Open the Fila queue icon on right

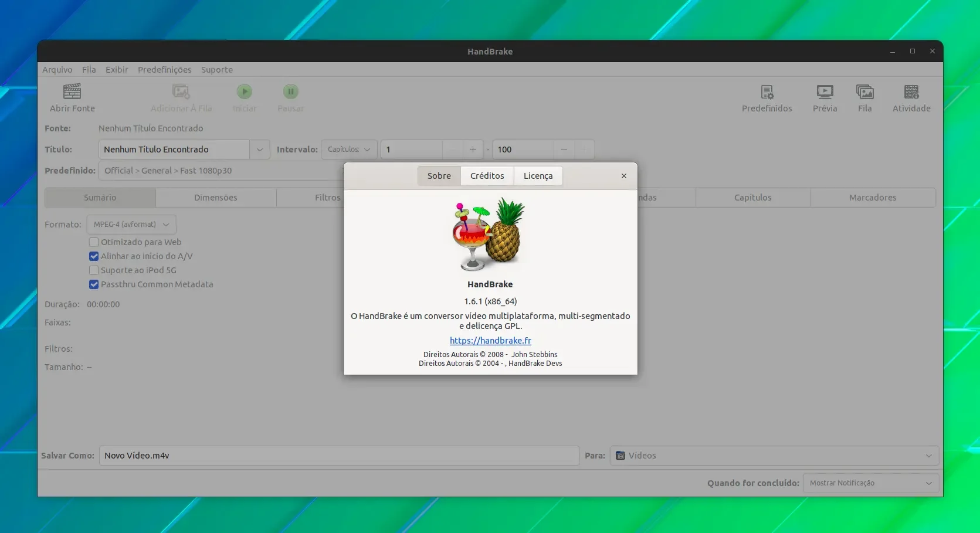click(x=865, y=92)
